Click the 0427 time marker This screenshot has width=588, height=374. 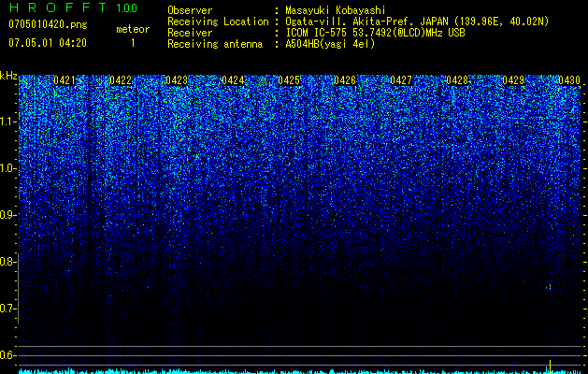[401, 80]
